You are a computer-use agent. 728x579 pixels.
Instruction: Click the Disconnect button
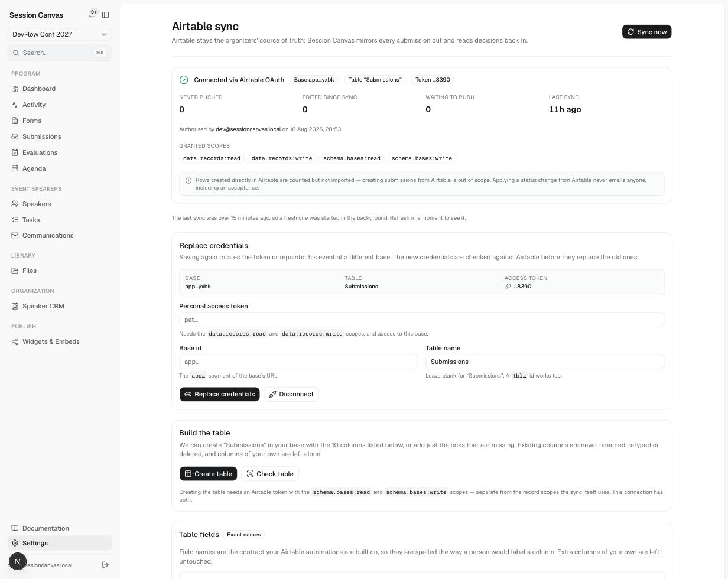point(291,394)
